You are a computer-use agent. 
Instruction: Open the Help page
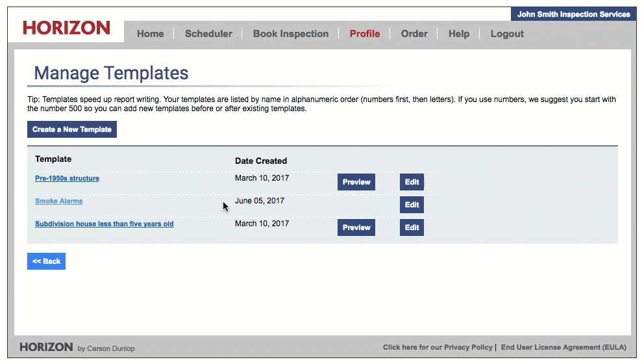click(458, 34)
